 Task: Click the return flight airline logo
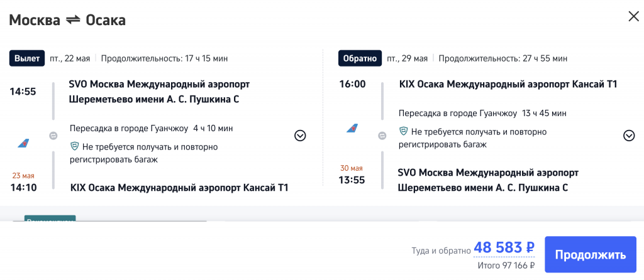[353, 129]
